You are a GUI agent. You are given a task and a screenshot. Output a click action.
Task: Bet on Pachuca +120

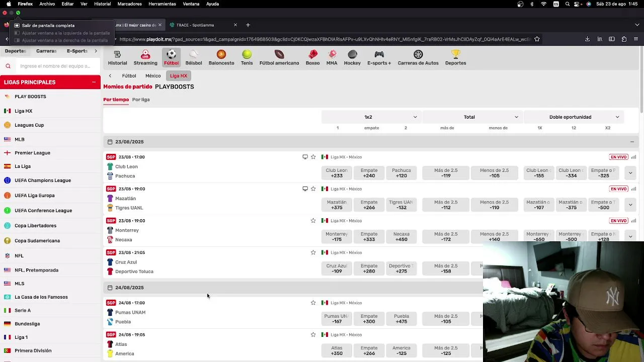click(401, 173)
